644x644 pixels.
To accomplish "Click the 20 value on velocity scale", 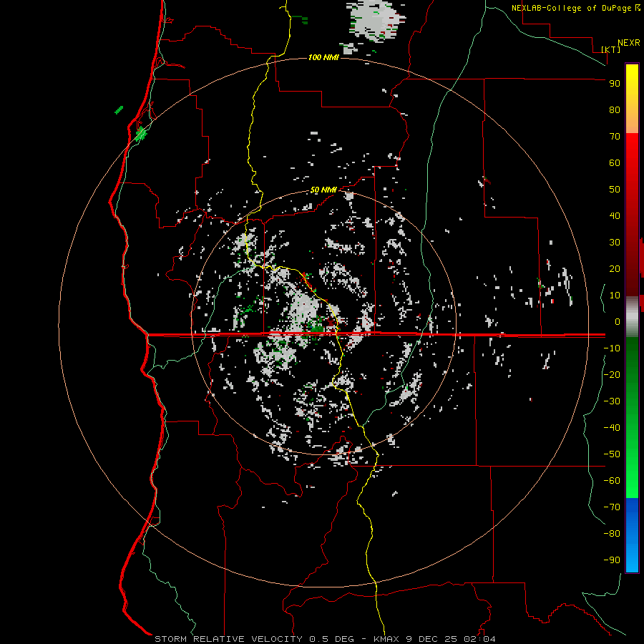I will click(x=615, y=268).
